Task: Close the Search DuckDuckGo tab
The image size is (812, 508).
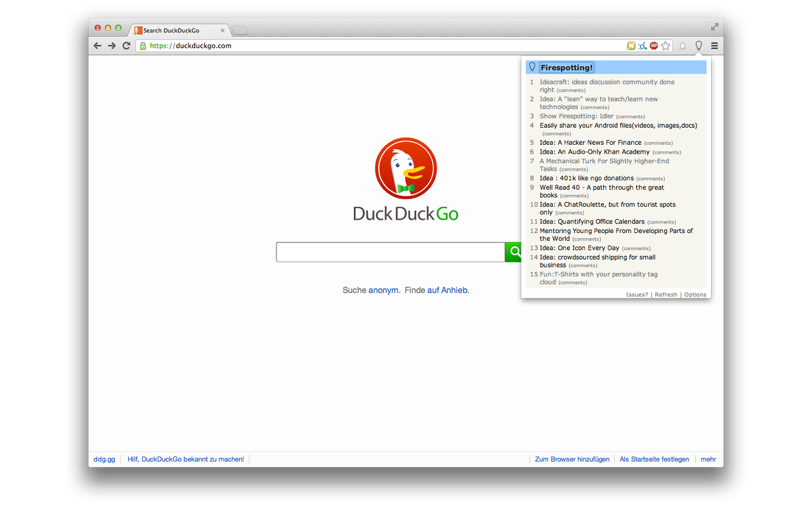Action: coord(223,30)
